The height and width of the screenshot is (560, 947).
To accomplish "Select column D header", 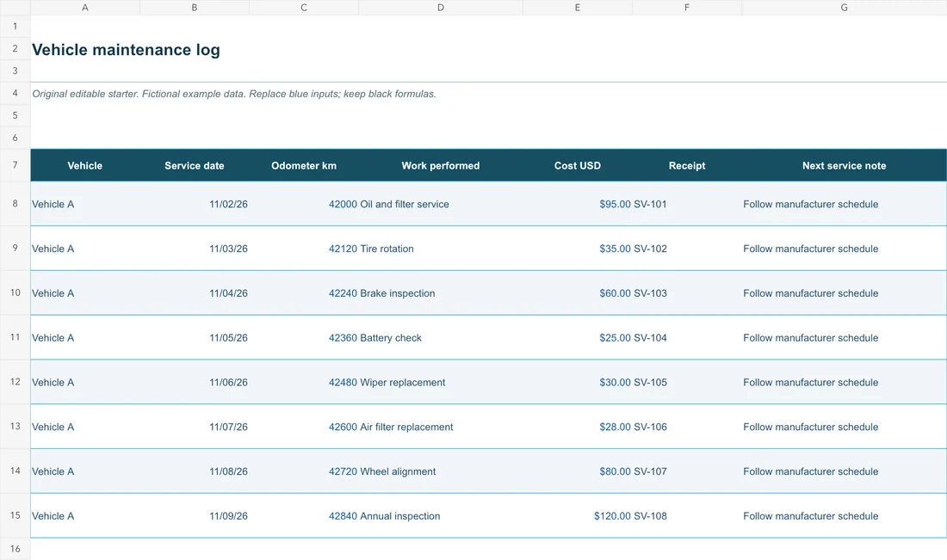I will coord(441,7).
